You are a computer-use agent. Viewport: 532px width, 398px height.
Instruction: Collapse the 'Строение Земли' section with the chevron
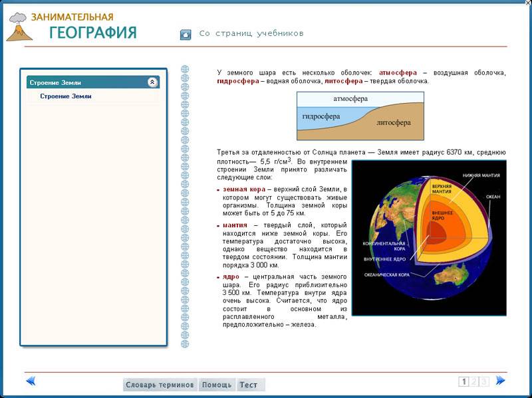point(152,82)
